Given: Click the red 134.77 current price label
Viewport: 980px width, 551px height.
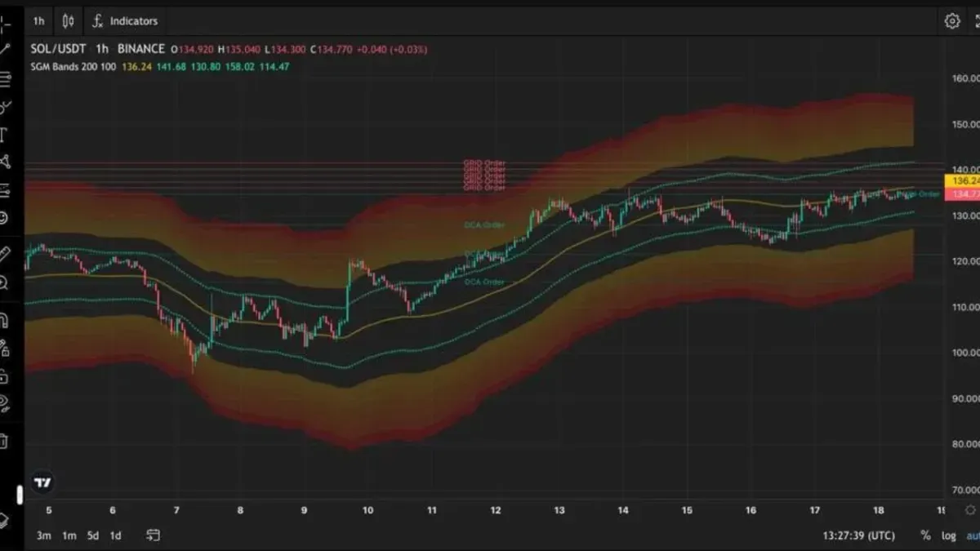Looking at the screenshot, I should coord(962,194).
